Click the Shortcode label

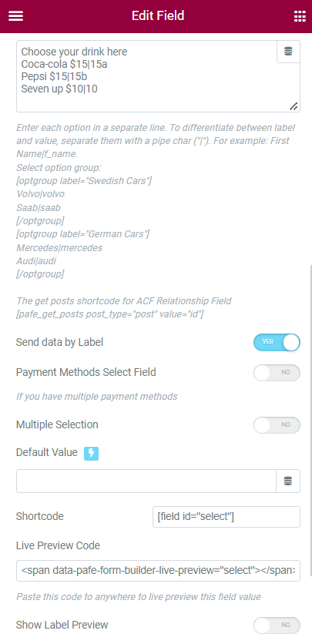(40, 516)
